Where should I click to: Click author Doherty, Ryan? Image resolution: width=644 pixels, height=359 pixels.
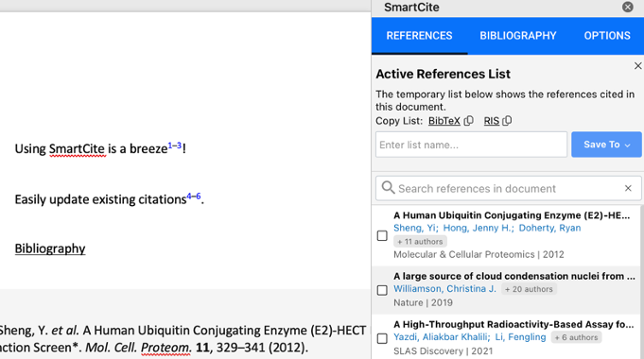click(549, 228)
